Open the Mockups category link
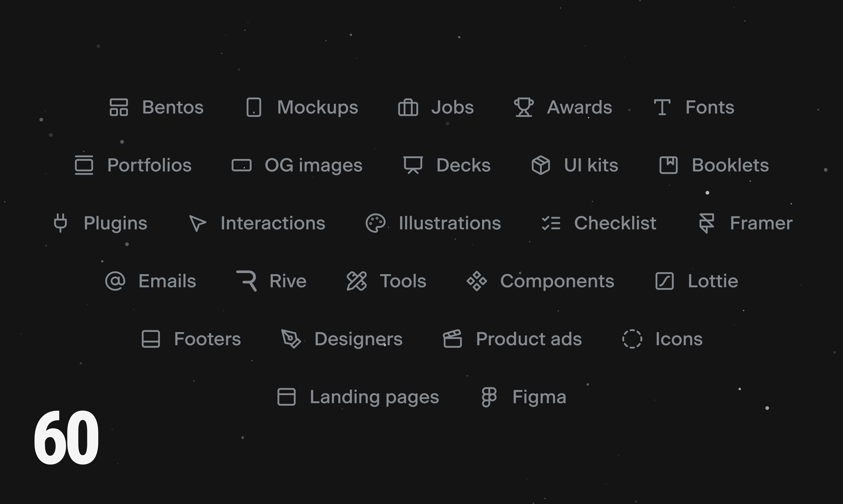Viewport: 843px width, 504px height. (317, 108)
